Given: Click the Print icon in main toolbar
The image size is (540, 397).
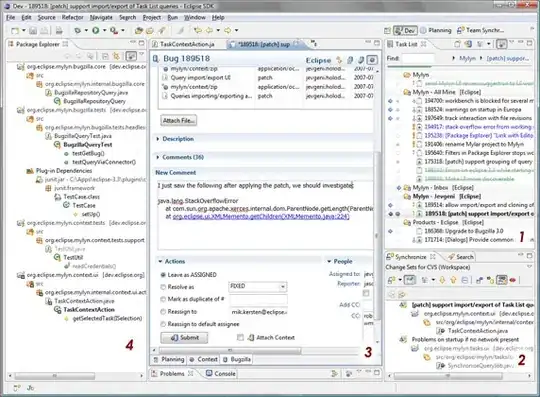Looking at the screenshot, I should (59, 31).
